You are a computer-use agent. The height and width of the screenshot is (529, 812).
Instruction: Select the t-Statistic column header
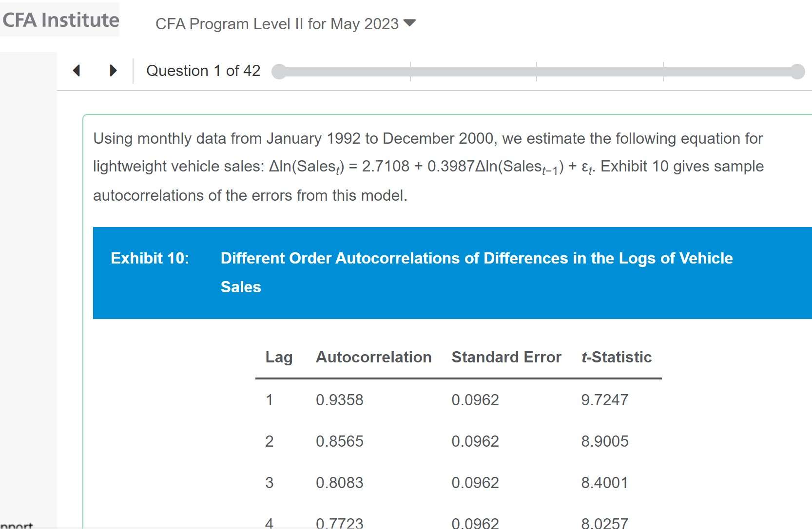pos(617,357)
